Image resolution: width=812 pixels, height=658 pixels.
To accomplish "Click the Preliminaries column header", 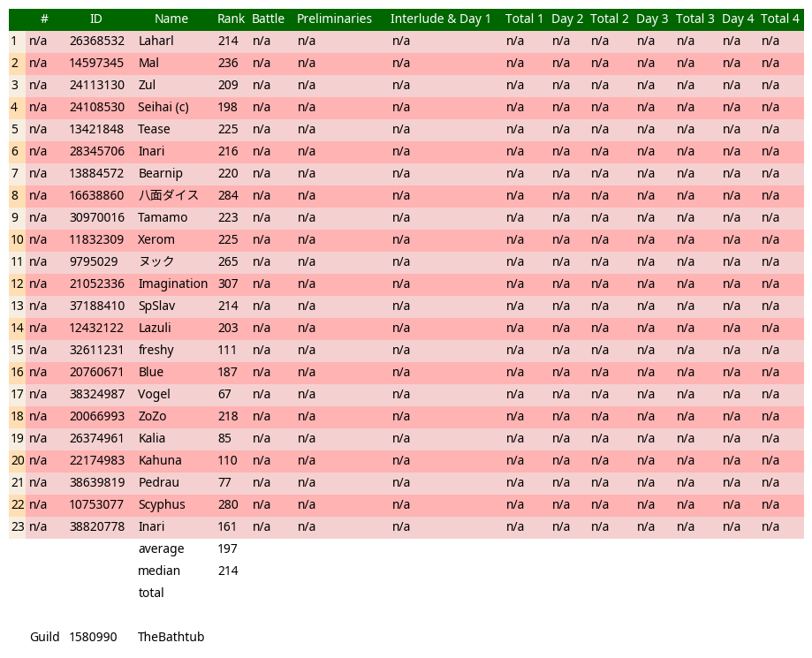I will [334, 19].
